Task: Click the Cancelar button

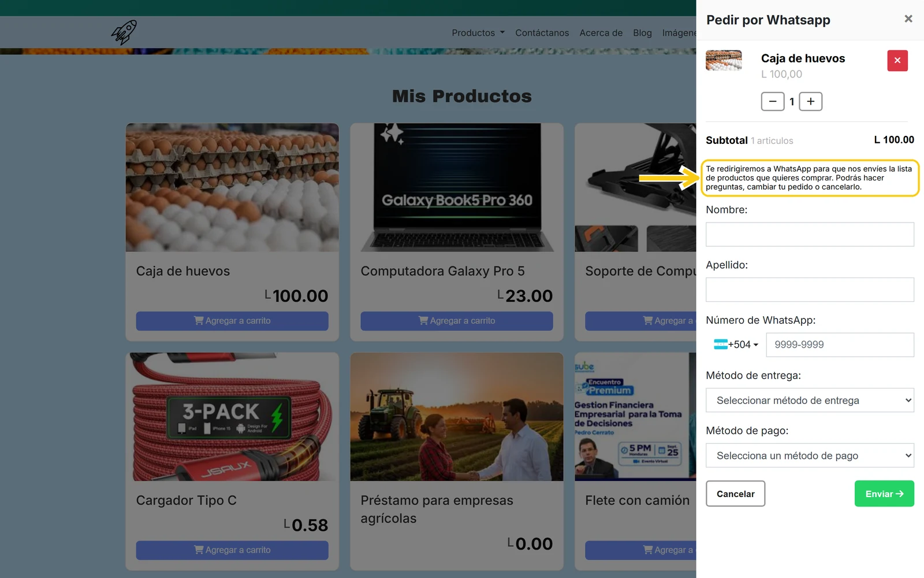Action: point(735,494)
